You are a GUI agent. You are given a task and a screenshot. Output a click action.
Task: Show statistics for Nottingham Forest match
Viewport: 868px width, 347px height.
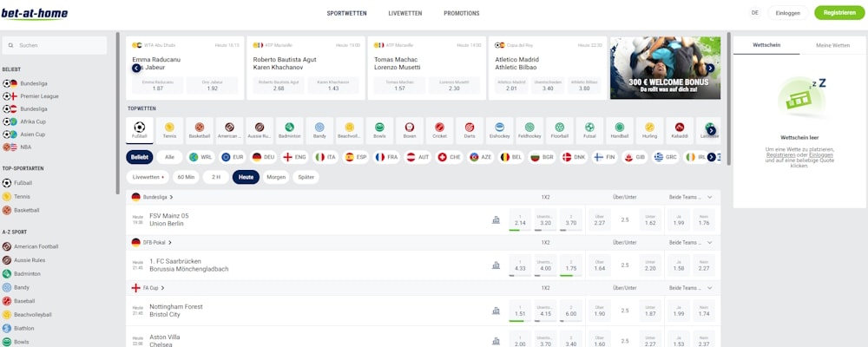(496, 311)
